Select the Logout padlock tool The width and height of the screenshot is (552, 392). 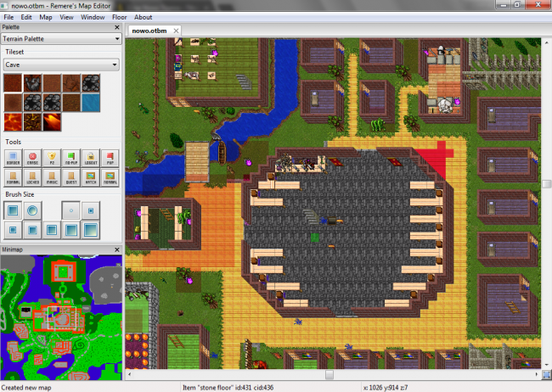91,158
